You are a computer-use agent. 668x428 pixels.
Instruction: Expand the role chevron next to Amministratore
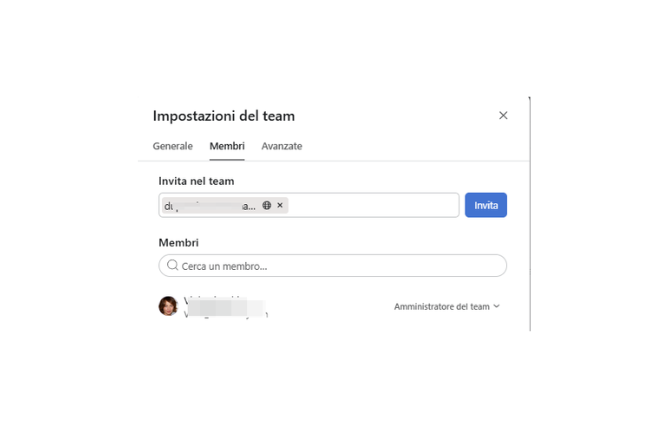click(x=497, y=307)
